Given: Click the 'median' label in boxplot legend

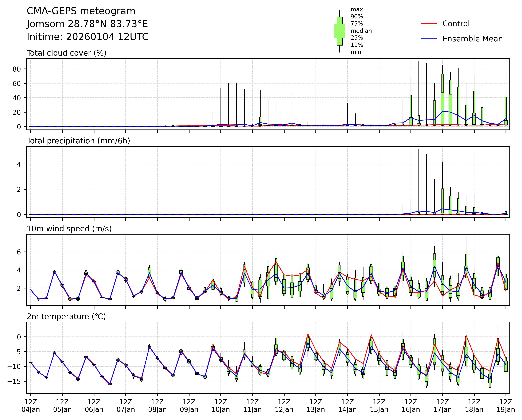Looking at the screenshot, I should (x=361, y=31).
